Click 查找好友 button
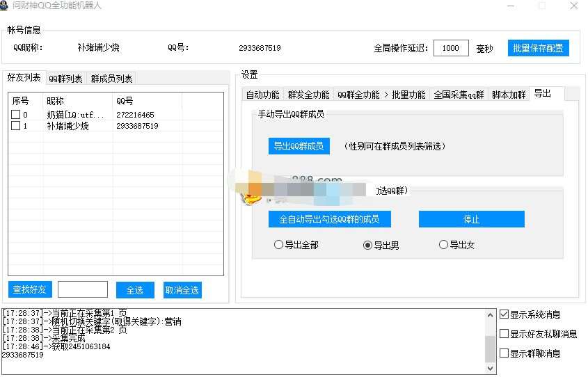The image size is (588, 377). pos(30,289)
